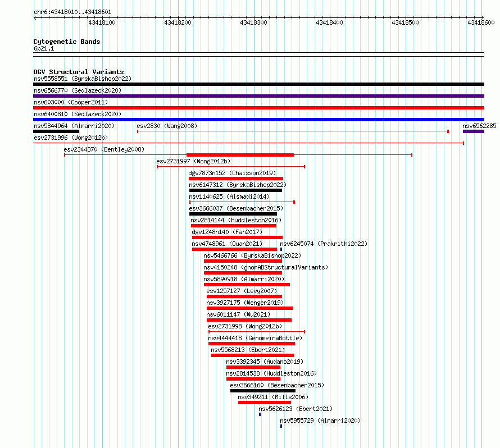Select esv2731996 (Wong2012b) label

coord(71,138)
